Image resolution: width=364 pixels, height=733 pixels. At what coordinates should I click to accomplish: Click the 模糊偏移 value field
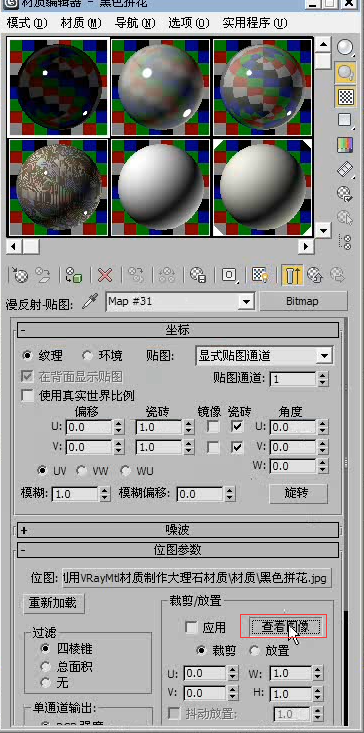click(199, 494)
